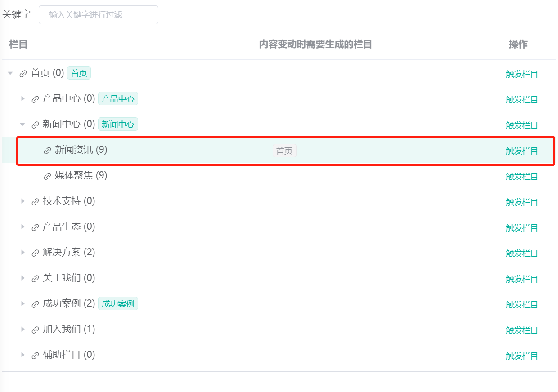Click link icon beside 首页 row
Image resolution: width=558 pixels, height=392 pixels.
pos(23,74)
